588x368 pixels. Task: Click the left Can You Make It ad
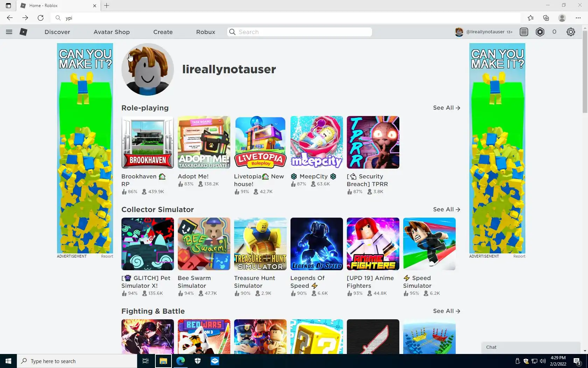pyautogui.click(x=85, y=148)
